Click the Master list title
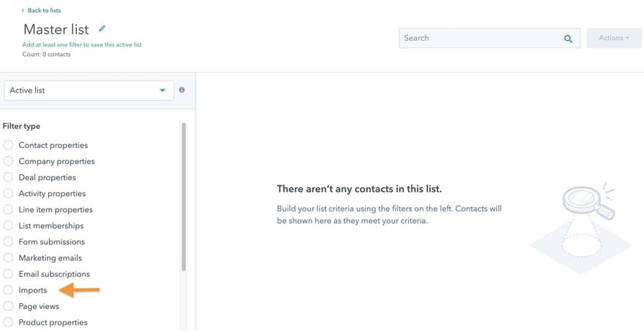This screenshot has height=331, width=644. (56, 30)
